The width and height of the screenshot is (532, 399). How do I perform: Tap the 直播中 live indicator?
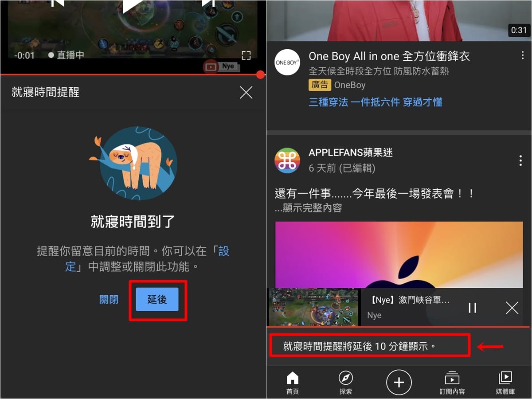click(66, 55)
